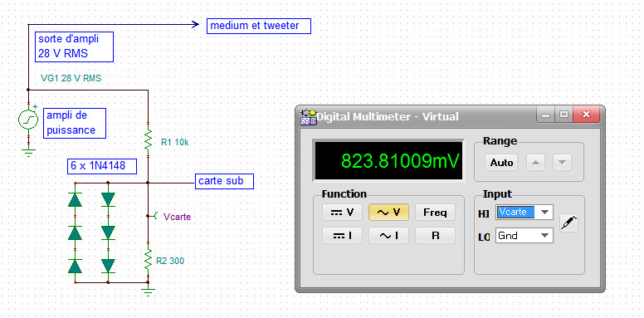The image size is (644, 318).
Task: Select the '6 x 1N4148' label
Action: (x=102, y=166)
